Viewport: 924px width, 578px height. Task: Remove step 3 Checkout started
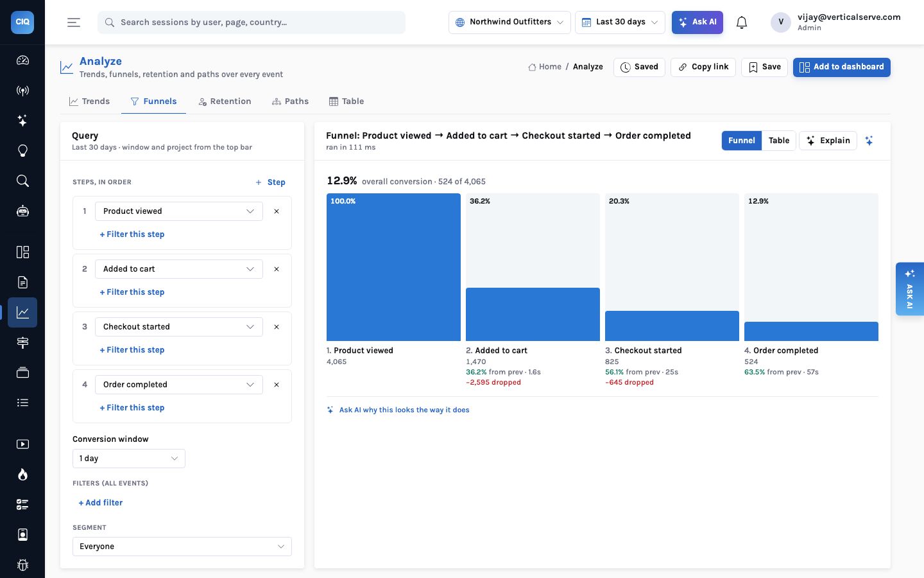[277, 327]
